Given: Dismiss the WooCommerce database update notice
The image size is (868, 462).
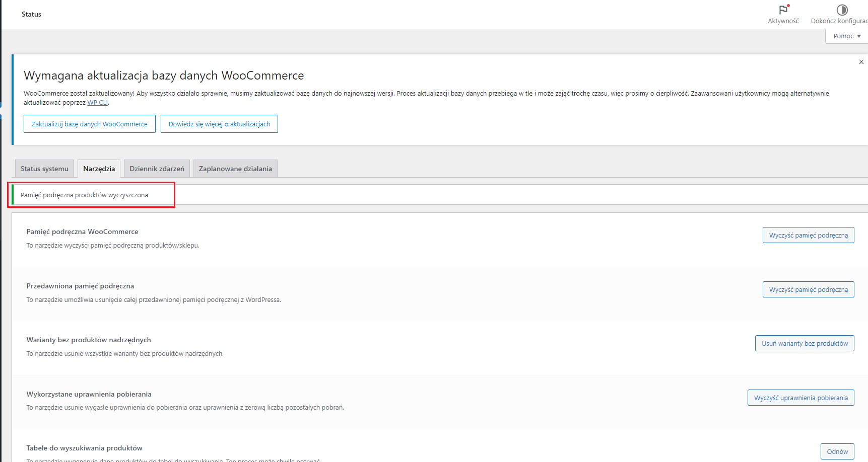Looking at the screenshot, I should coord(861,62).
